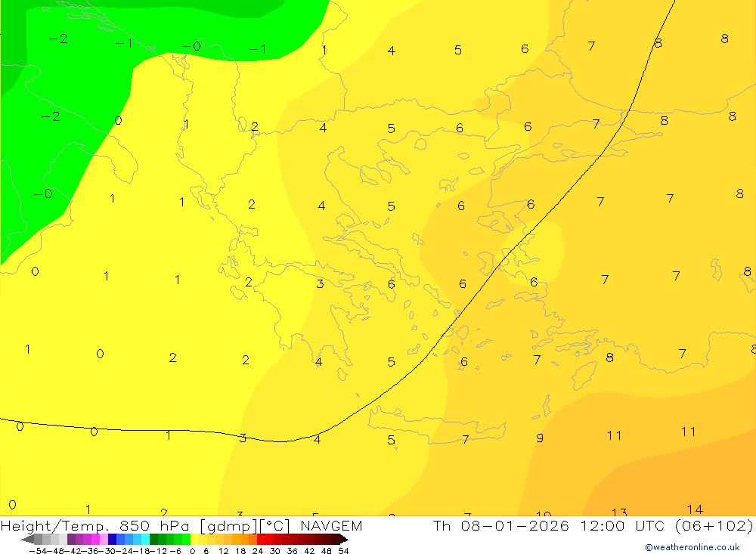Screen dimensions: 756x554
Task: Click the legend label 0
Action: (192, 551)
